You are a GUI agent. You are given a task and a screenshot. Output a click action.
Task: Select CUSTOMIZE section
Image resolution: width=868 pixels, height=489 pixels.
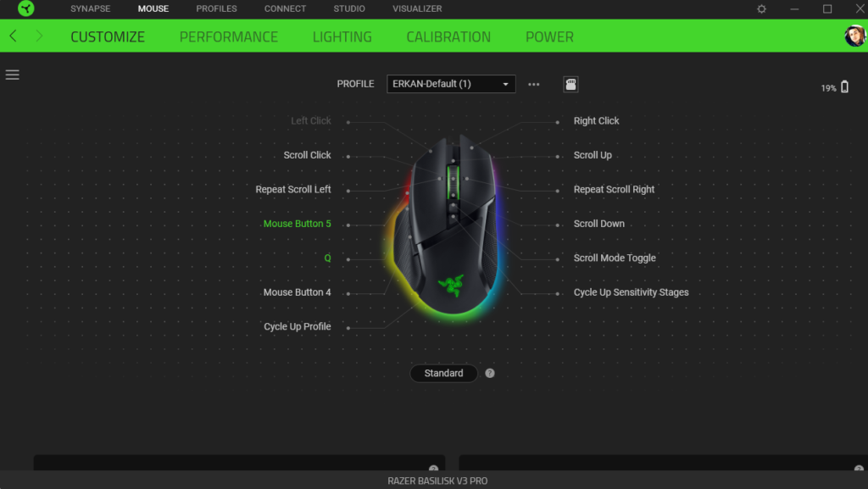click(x=108, y=36)
